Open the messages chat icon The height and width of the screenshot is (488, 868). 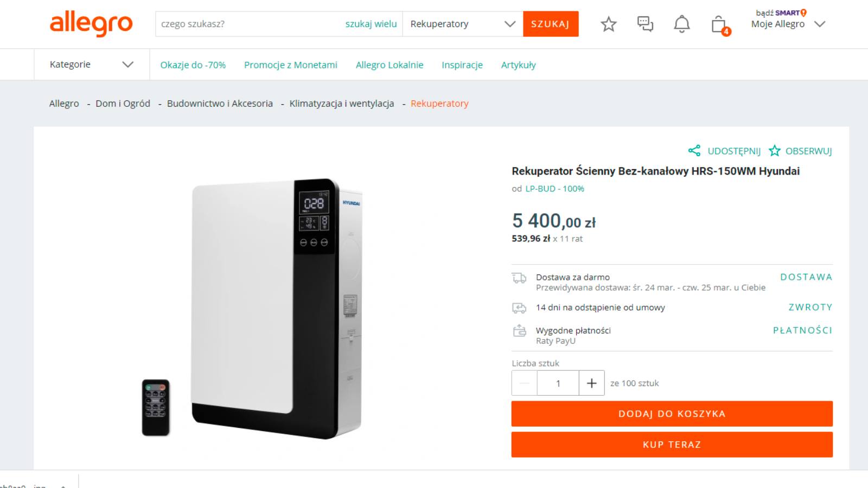pos(645,24)
